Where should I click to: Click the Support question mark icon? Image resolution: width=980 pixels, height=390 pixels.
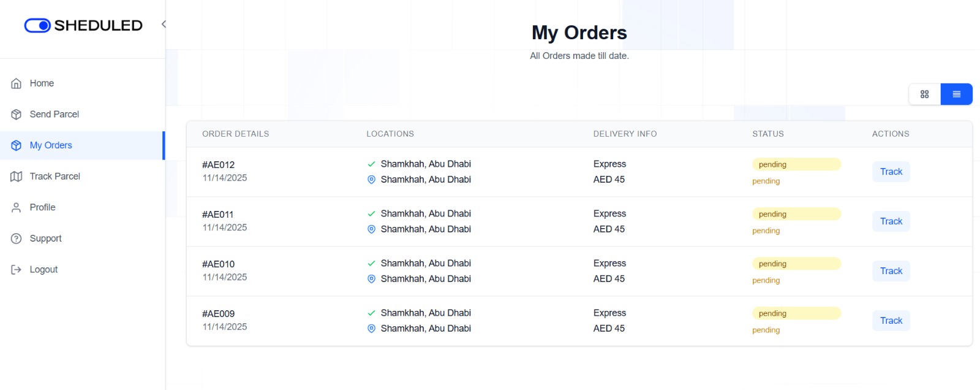coord(17,239)
